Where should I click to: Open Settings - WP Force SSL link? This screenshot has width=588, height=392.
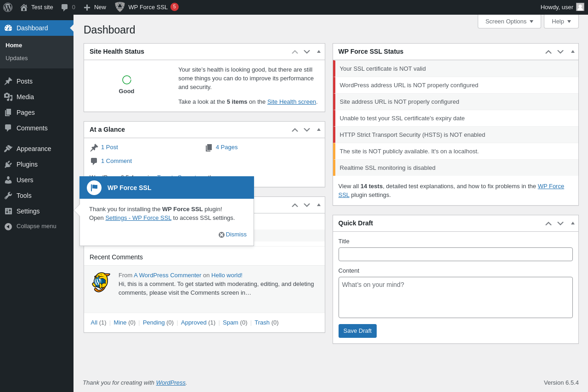coord(138,218)
